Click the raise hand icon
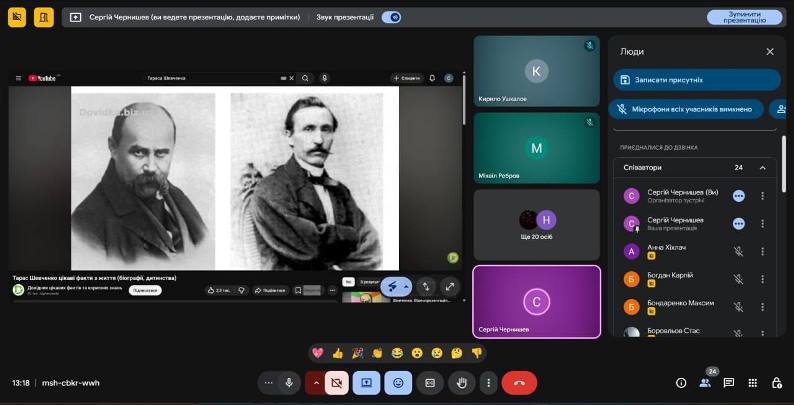 pos(461,383)
